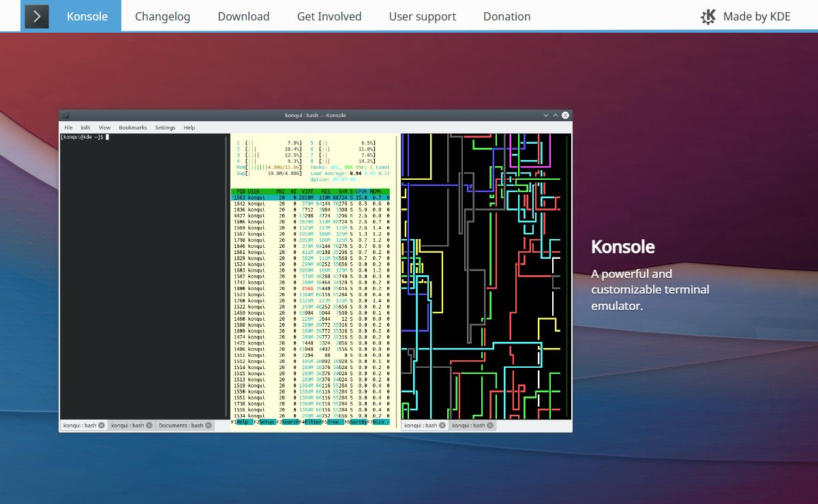The width and height of the screenshot is (818, 504).
Task: Click the Mem usage meter in htop
Action: [x=269, y=167]
